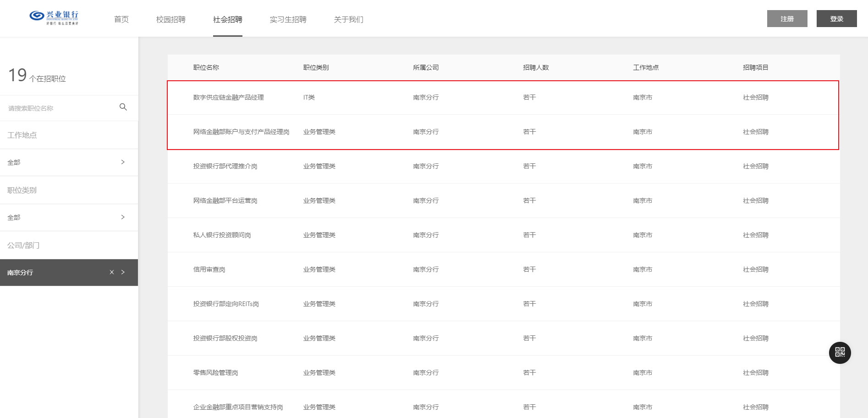868x418 pixels.
Task: Clear the 南京分行 filter with the X
Action: pyautogui.click(x=112, y=272)
